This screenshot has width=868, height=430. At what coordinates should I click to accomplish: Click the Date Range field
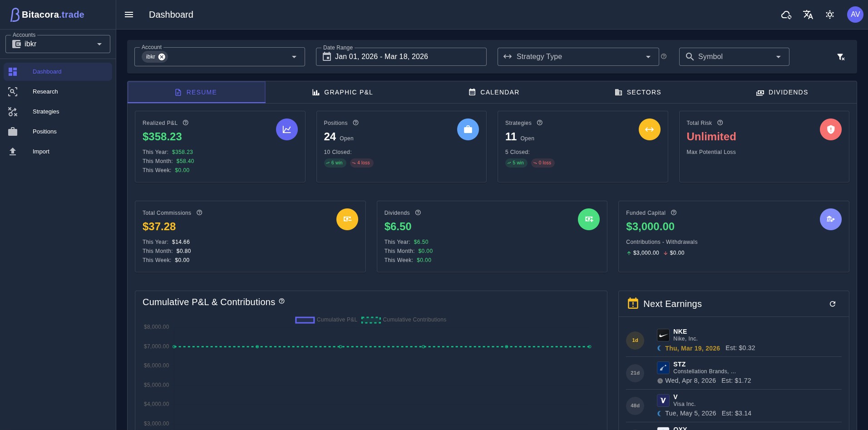[x=401, y=57]
